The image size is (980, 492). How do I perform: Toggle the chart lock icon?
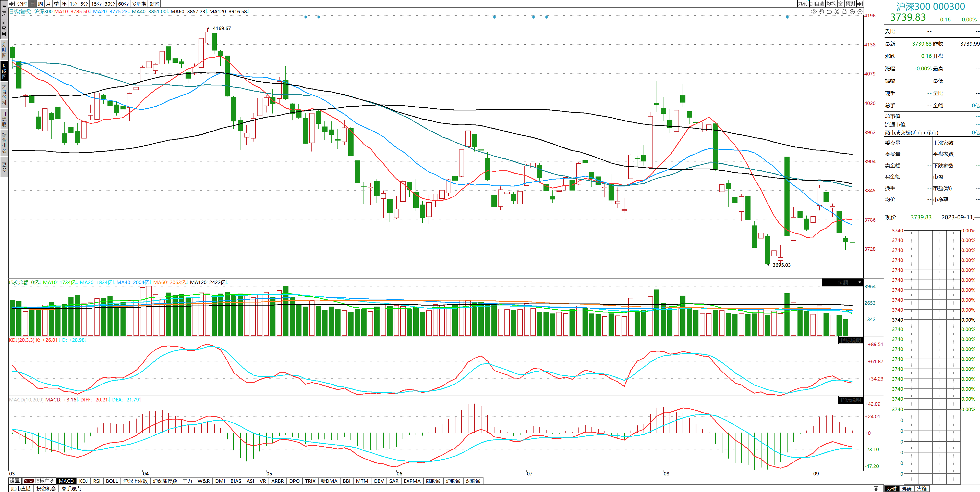[x=844, y=12]
